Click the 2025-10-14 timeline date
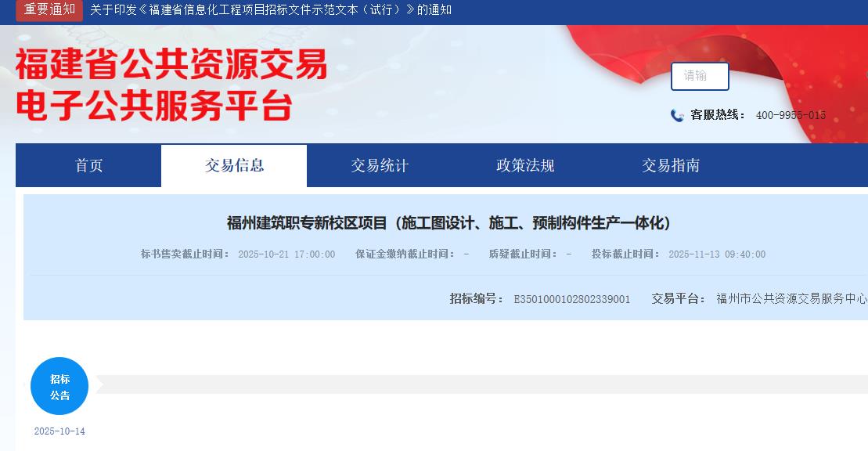Viewport: 868px width, 451px height. pos(59,431)
